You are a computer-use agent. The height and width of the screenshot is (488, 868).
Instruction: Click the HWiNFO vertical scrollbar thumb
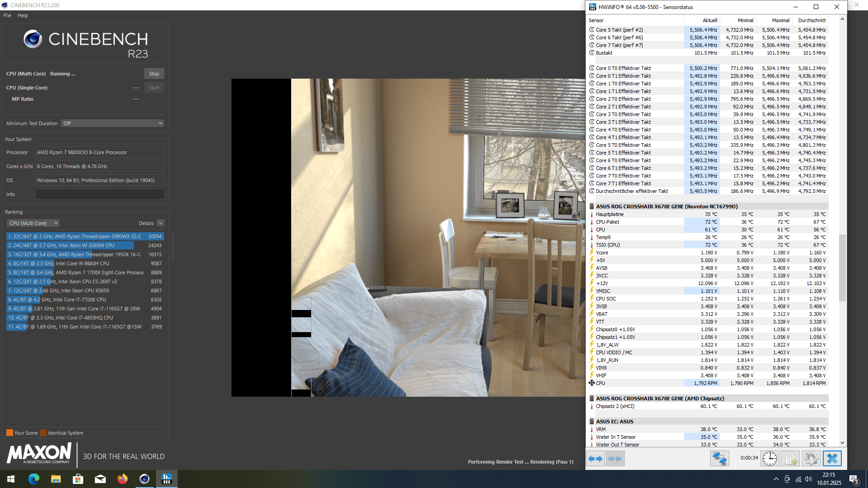pos(842,267)
